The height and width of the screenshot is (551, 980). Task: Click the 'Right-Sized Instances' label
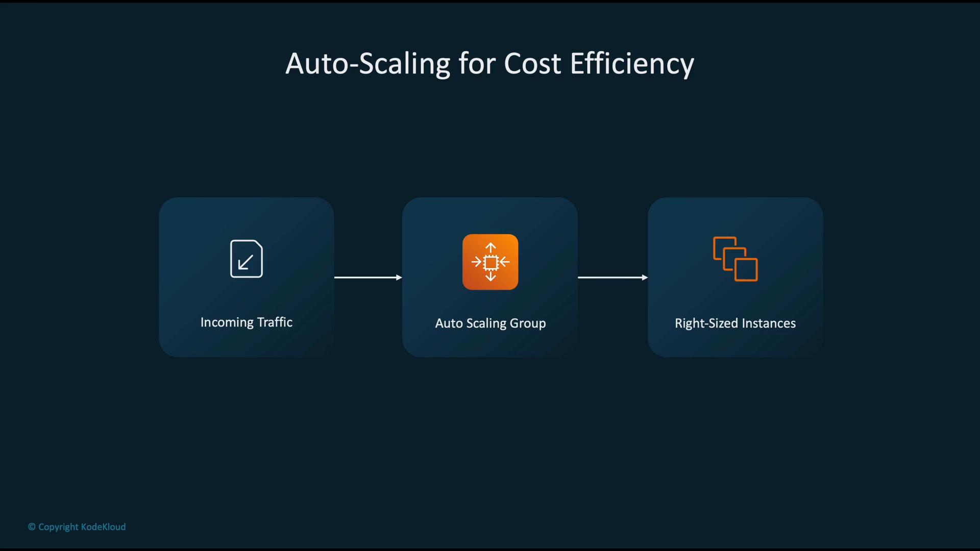tap(735, 323)
